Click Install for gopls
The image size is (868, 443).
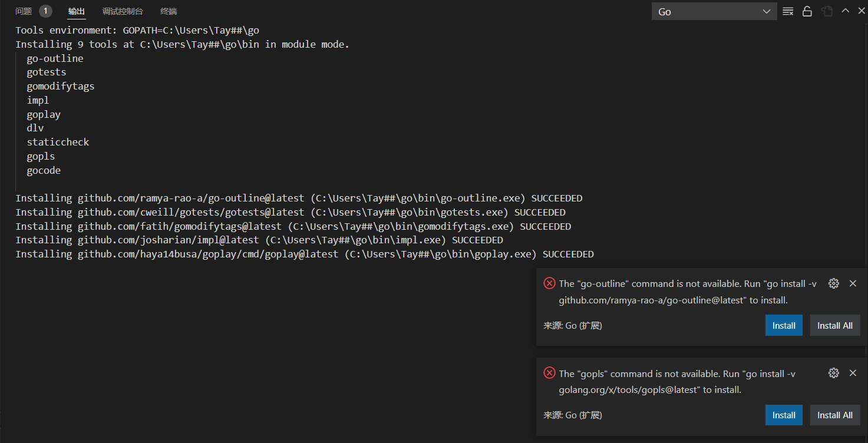click(784, 415)
